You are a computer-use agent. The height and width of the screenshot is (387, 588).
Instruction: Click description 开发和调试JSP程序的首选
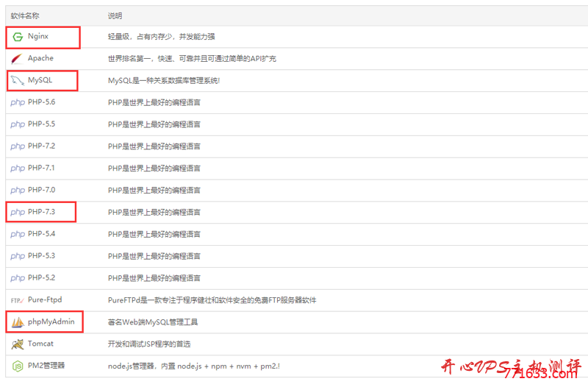tap(149, 344)
